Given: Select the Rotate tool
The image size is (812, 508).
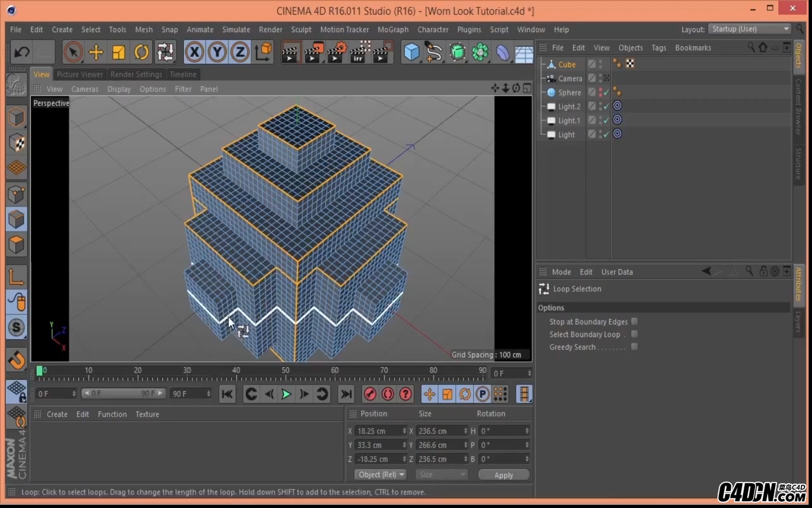Looking at the screenshot, I should point(142,52).
